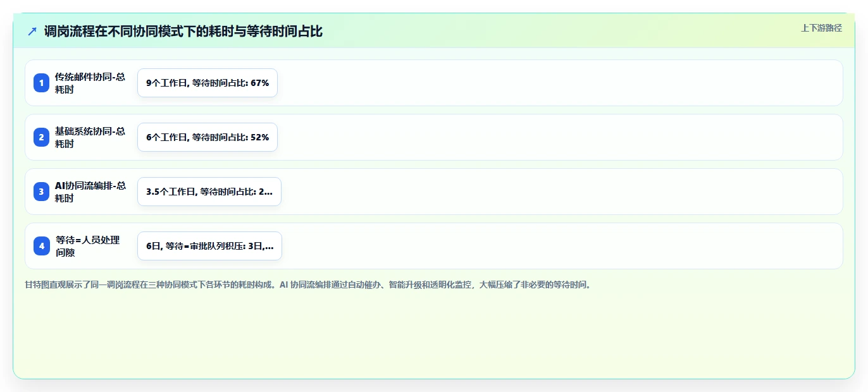Click the number 4 step badge
The width and height of the screenshot is (868, 392).
(x=42, y=246)
